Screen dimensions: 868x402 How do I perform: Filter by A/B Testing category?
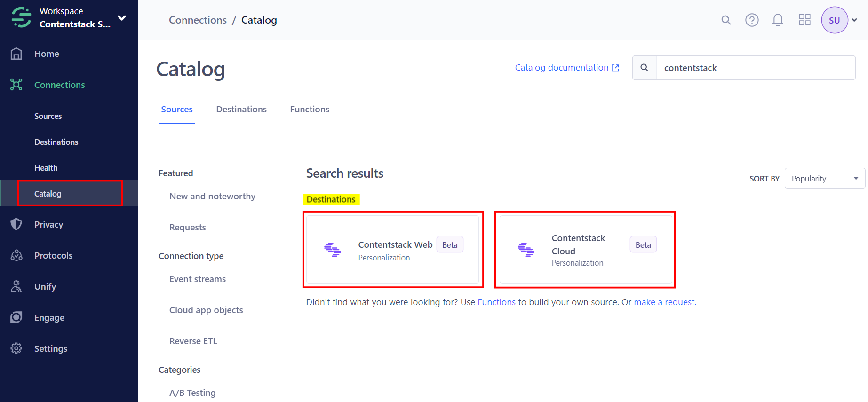(x=192, y=393)
